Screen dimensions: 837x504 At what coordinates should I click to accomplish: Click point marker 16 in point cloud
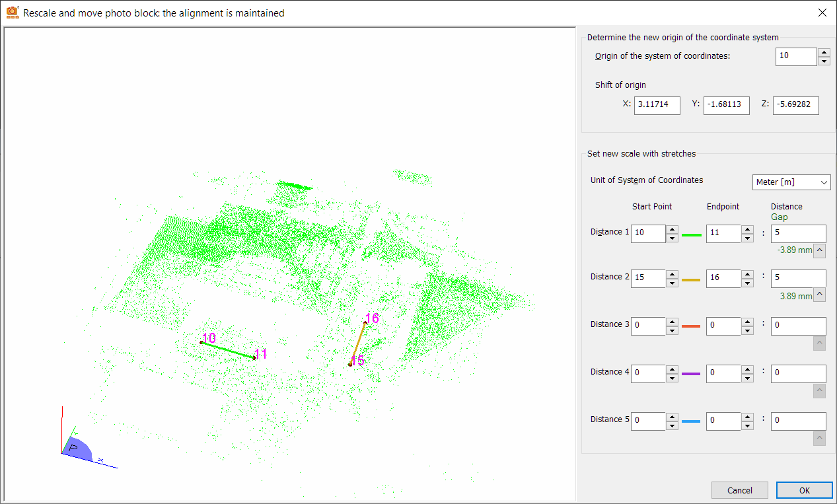(x=365, y=322)
